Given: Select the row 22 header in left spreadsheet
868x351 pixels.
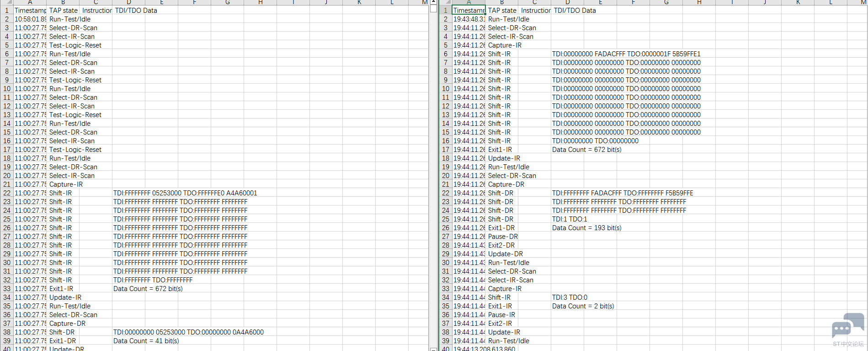Looking at the screenshot, I should (7, 193).
